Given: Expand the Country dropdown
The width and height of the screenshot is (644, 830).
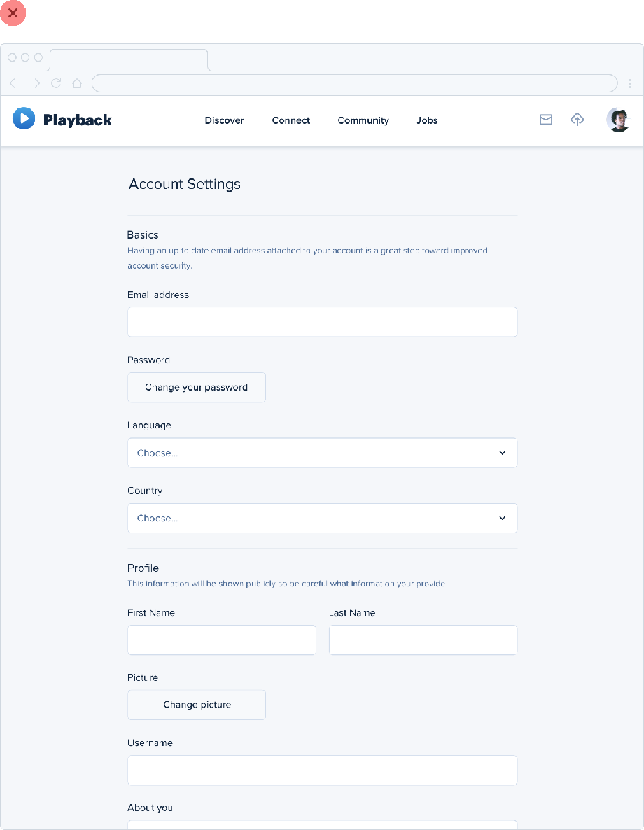Looking at the screenshot, I should click(x=322, y=518).
